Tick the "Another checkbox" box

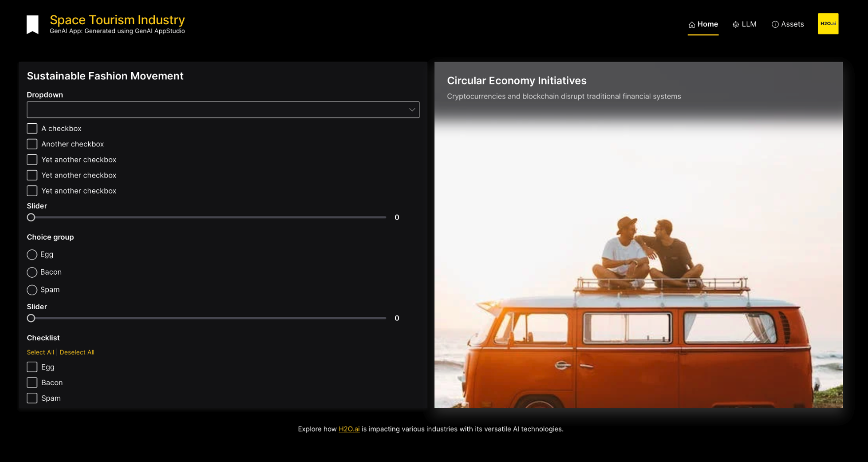pyautogui.click(x=32, y=144)
